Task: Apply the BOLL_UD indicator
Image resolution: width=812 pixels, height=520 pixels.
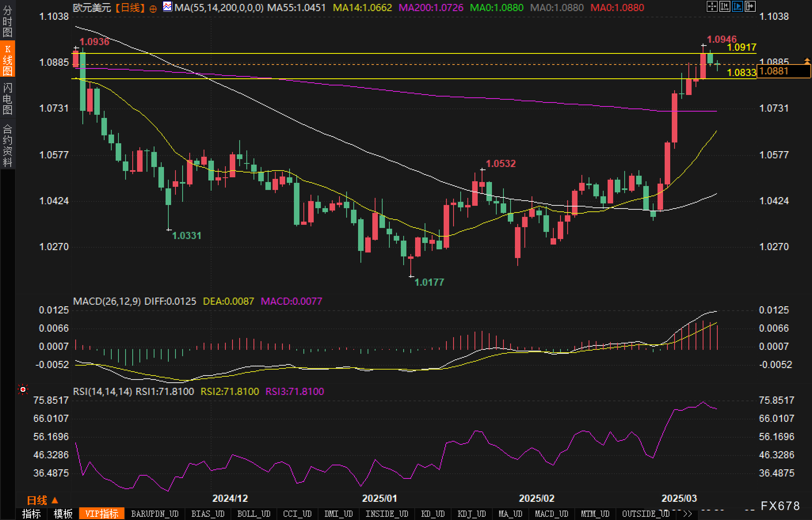Action: (254, 514)
